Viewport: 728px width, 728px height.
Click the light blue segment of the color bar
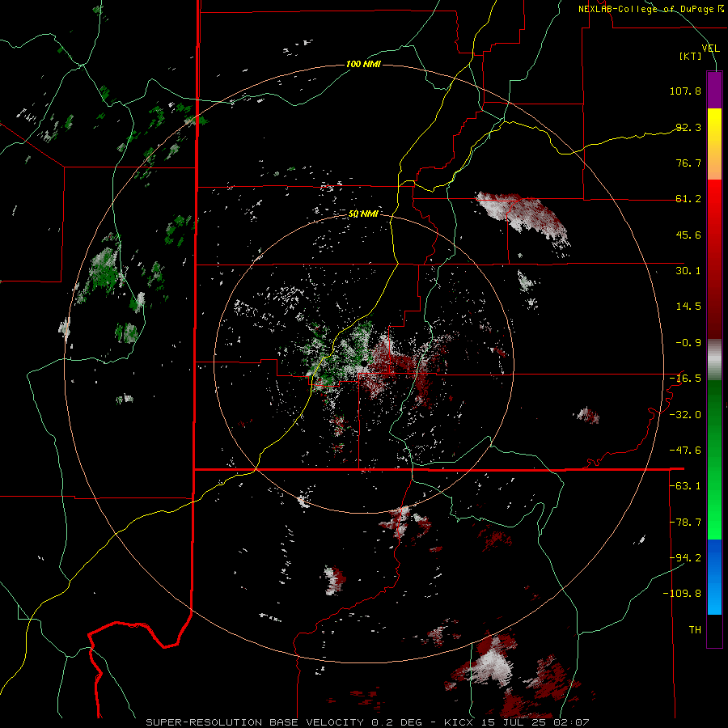coord(714,597)
